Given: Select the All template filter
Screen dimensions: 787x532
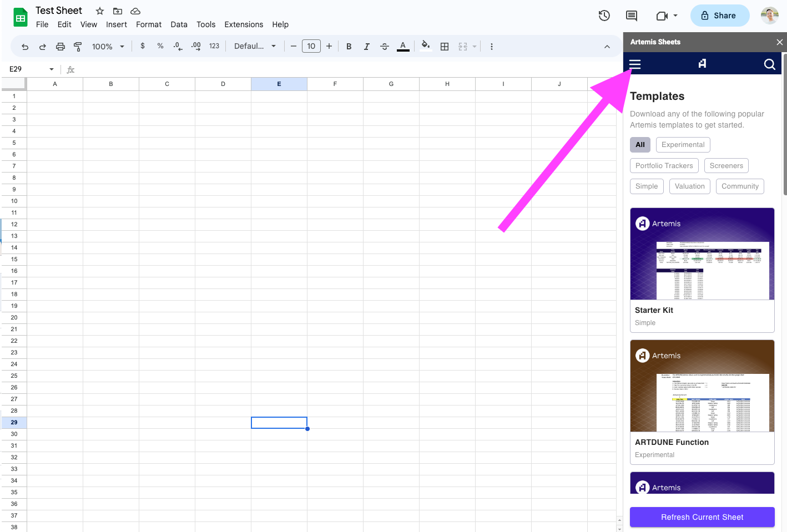Looking at the screenshot, I should click(640, 145).
